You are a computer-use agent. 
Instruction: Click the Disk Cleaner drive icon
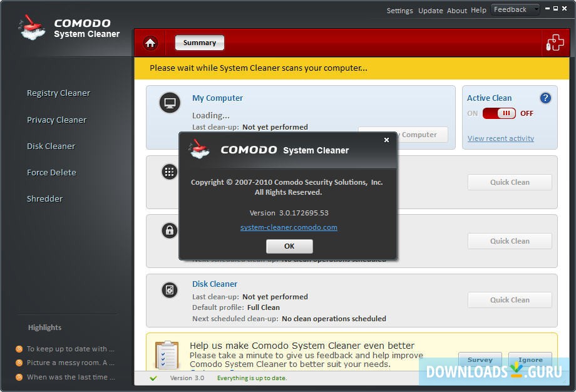point(169,290)
